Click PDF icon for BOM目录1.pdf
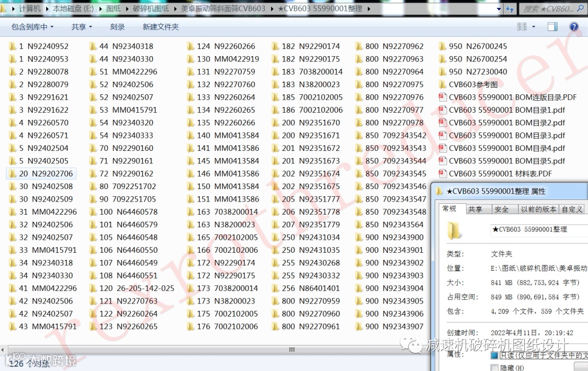Screen dimensions: 588x371 tap(443, 110)
